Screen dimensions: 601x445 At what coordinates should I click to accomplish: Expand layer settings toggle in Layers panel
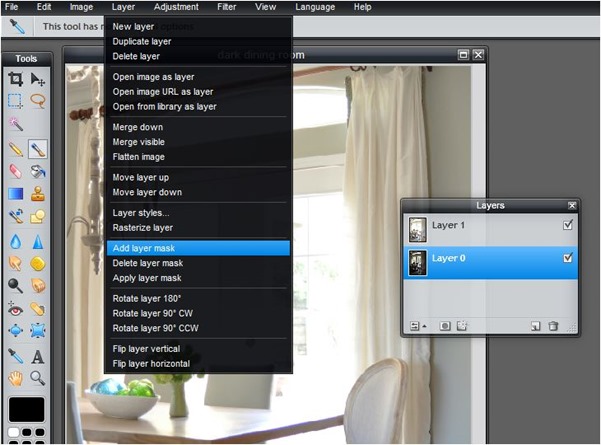tap(418, 326)
